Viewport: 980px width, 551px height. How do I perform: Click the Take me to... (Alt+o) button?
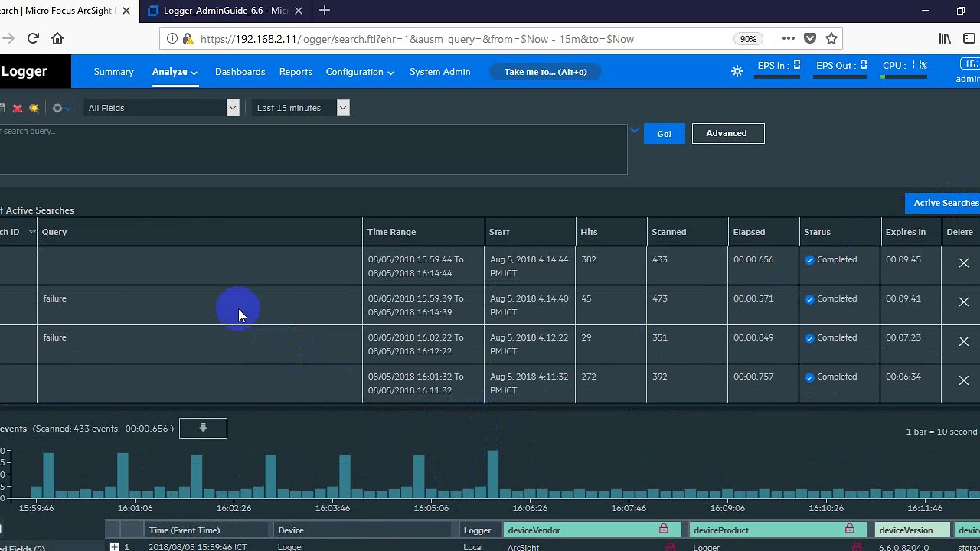[x=545, y=72]
